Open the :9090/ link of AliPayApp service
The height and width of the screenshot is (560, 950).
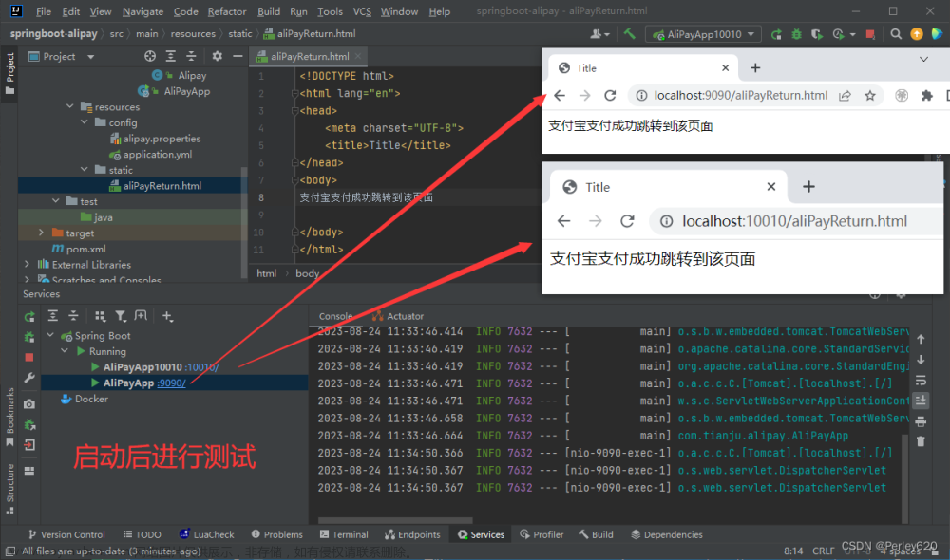pyautogui.click(x=171, y=383)
